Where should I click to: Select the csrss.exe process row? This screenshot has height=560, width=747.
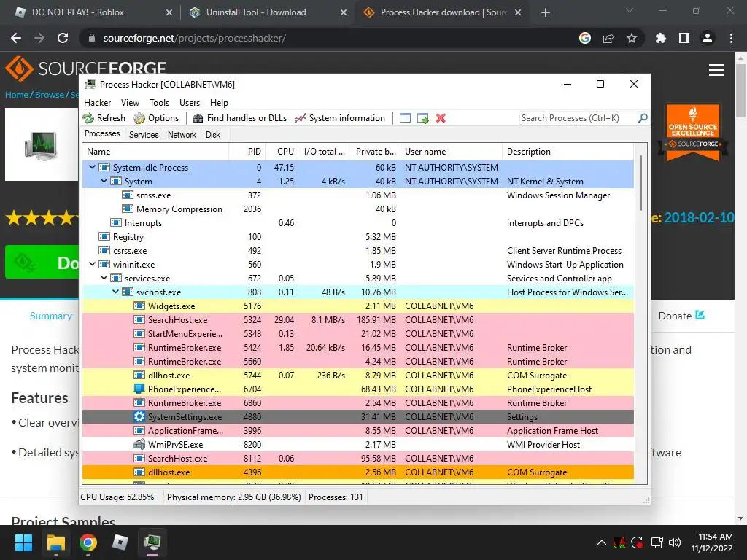[357, 251]
